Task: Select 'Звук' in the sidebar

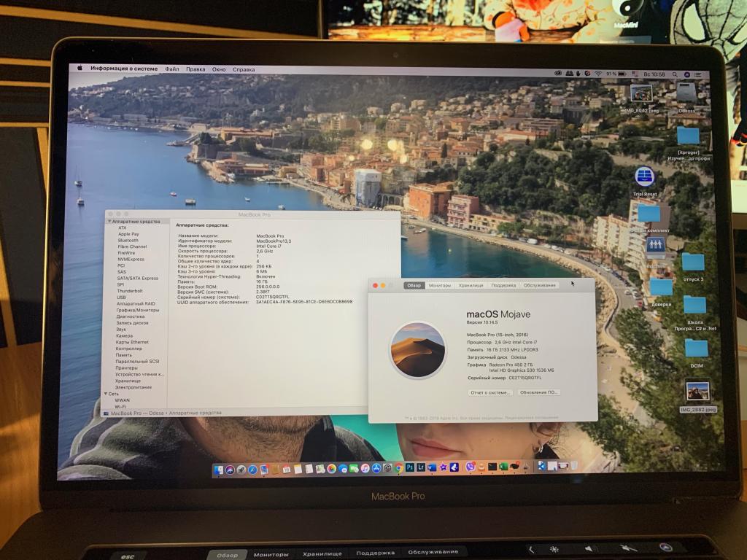Action: click(121, 329)
